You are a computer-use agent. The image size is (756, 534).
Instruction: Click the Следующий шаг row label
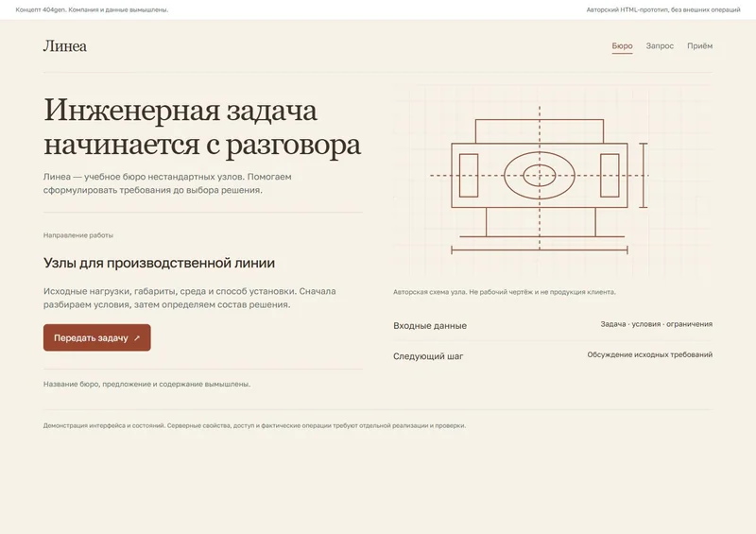coord(428,356)
